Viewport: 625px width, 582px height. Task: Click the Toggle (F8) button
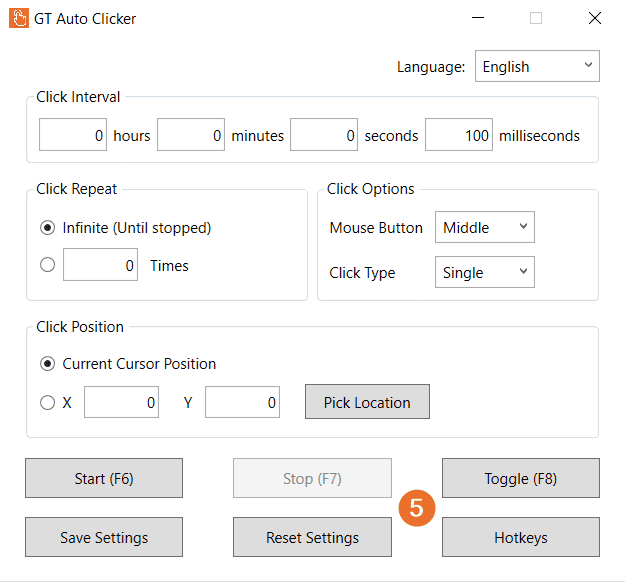(521, 478)
